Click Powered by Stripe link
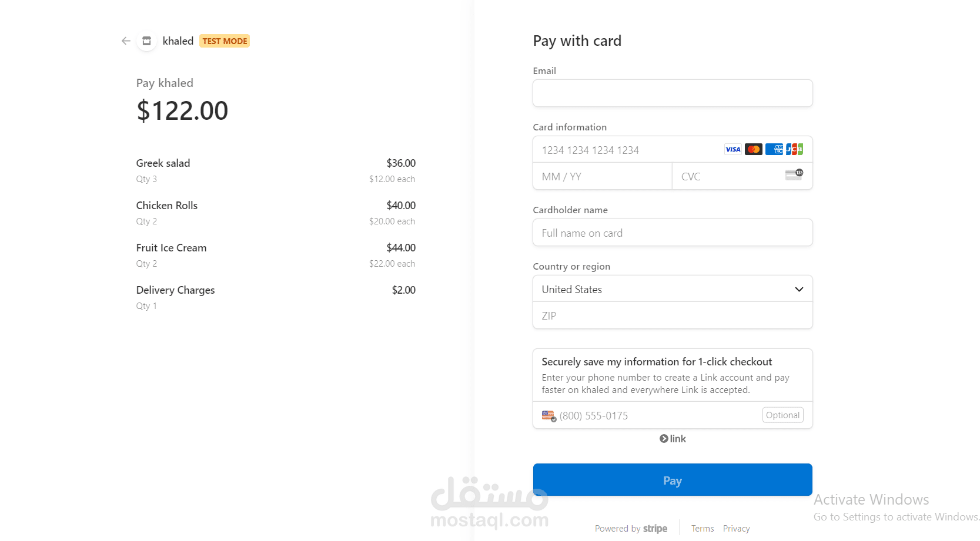 631,529
